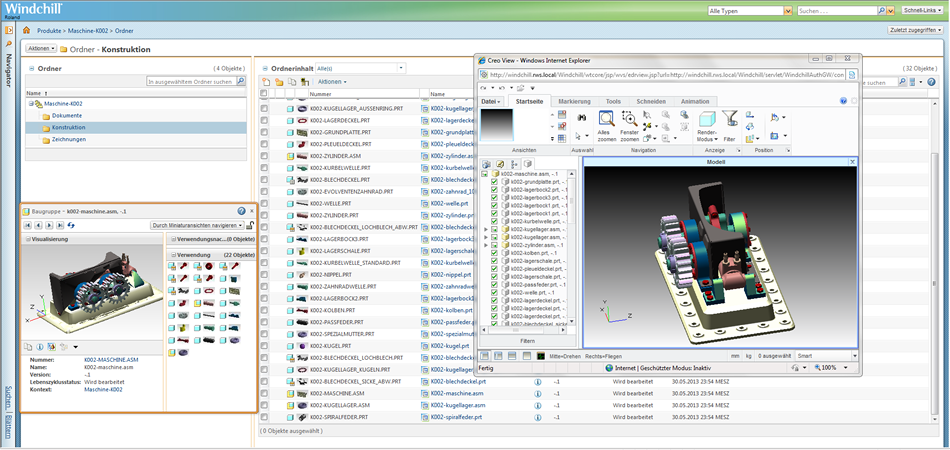Image resolution: width=950 pixels, height=450 pixels.
Task: Select the Filter funnel icon
Action: pos(730,120)
